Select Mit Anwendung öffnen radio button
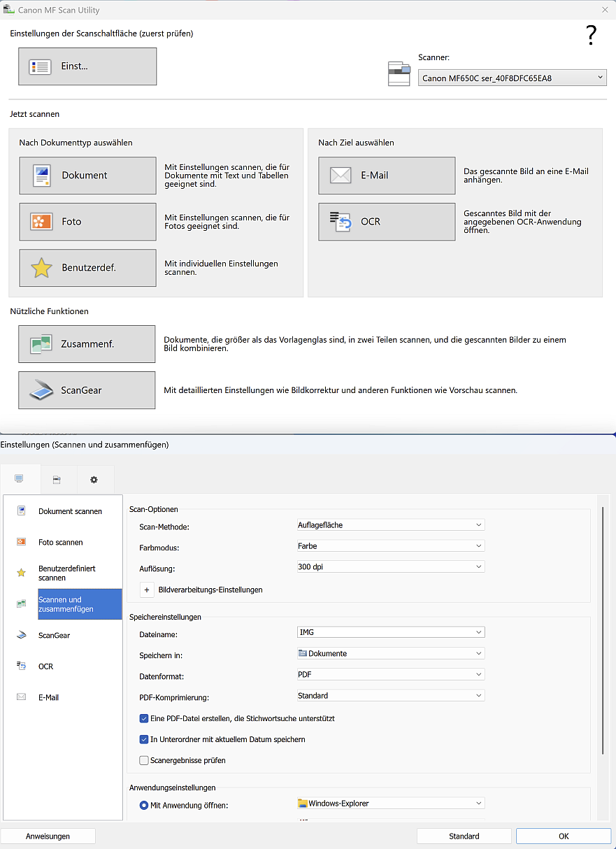 tap(144, 805)
